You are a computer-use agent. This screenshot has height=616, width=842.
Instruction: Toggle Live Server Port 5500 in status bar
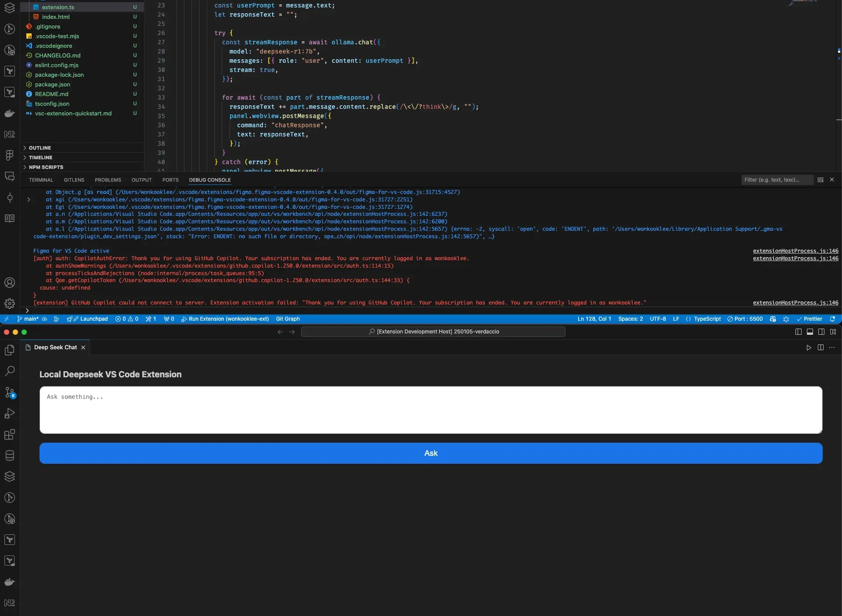tap(745, 319)
